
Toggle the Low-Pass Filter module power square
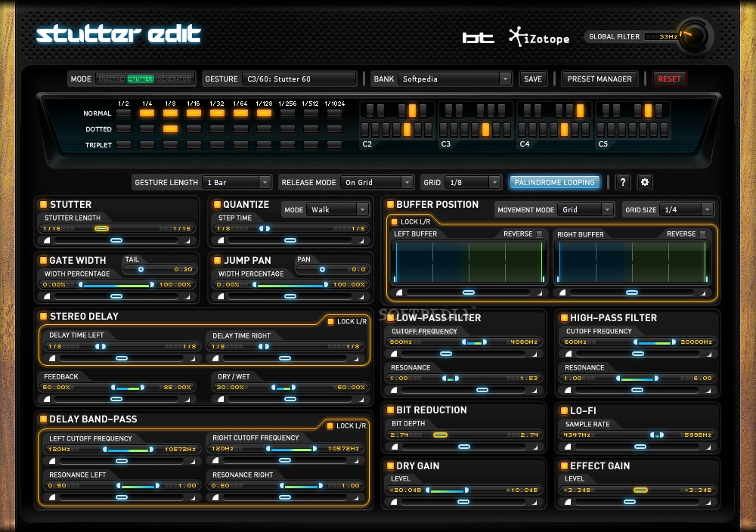(390, 317)
